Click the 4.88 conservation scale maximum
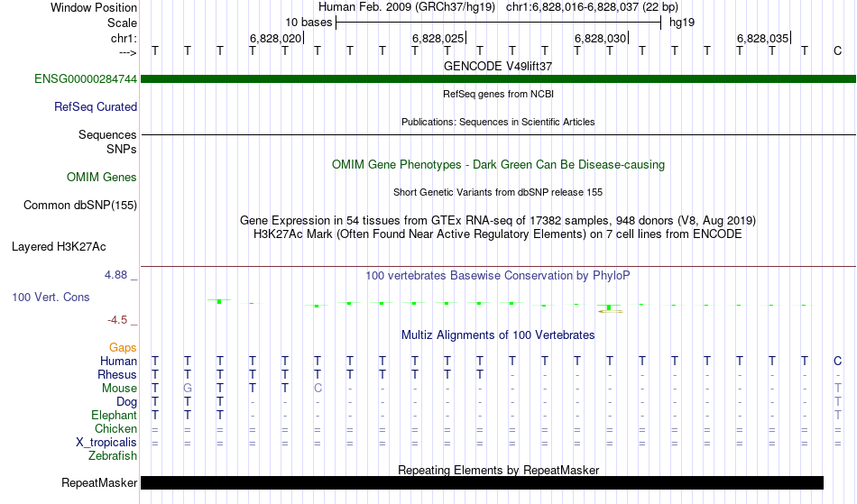Viewport: 857px width, 504px height. (x=115, y=275)
